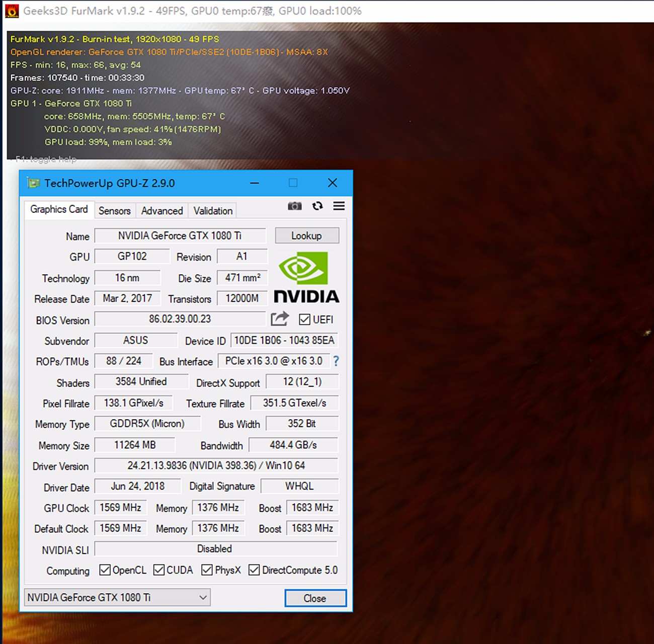This screenshot has height=644, width=654.
Task: Toggle the OpenCL checkbox
Action: [x=105, y=570]
